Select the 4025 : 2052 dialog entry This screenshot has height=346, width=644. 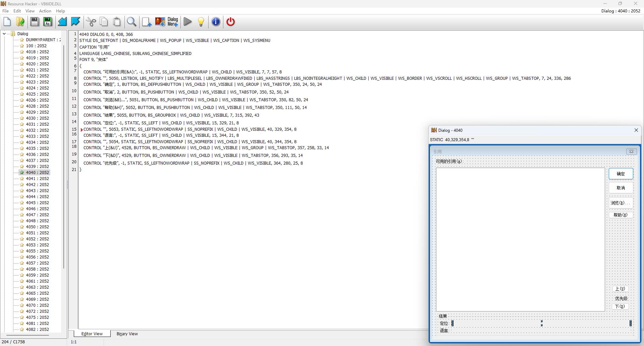(x=38, y=94)
